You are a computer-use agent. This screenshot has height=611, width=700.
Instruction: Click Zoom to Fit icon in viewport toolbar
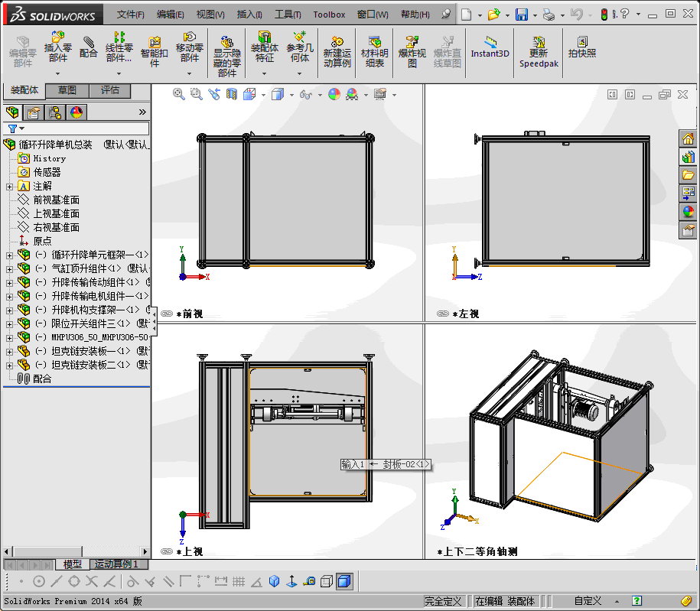(x=179, y=94)
